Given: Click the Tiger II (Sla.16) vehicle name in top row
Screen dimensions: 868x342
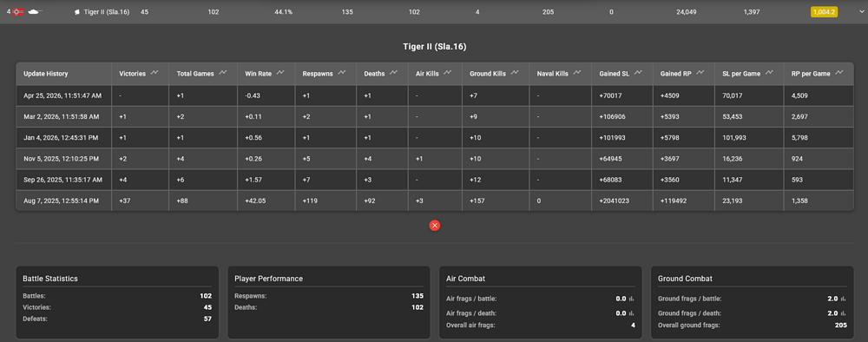Looking at the screenshot, I should [106, 11].
